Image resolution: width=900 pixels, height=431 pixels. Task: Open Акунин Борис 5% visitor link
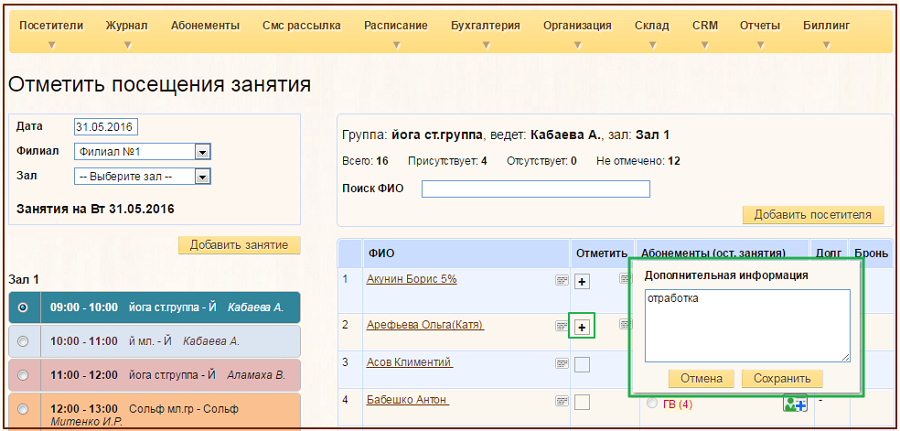412,279
